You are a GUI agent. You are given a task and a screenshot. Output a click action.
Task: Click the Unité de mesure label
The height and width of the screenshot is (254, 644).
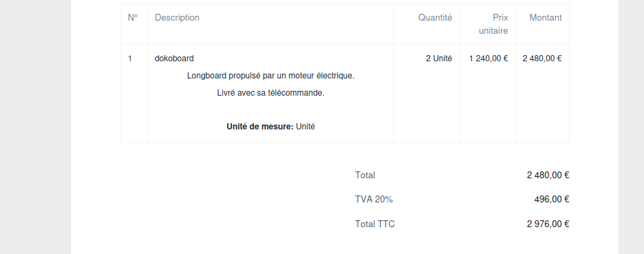pyautogui.click(x=260, y=127)
